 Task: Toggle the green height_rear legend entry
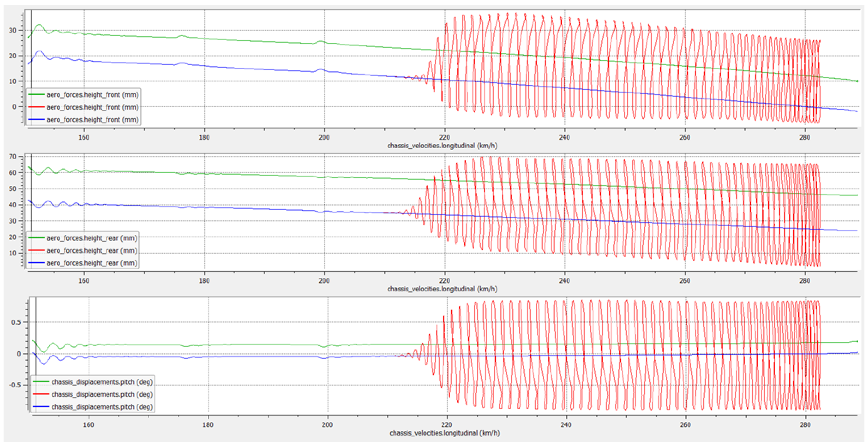tap(92, 238)
